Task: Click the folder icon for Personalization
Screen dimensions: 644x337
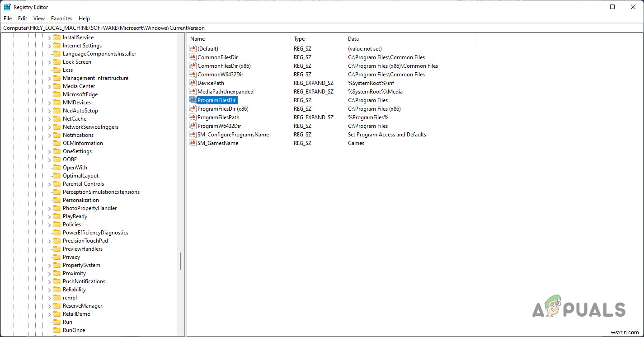Action: pos(57,200)
